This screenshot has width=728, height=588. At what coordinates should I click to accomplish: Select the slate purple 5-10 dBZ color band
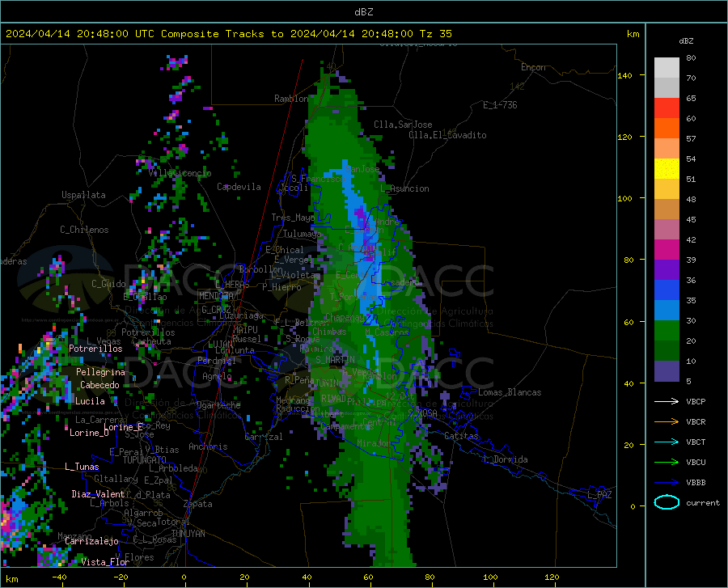(667, 371)
